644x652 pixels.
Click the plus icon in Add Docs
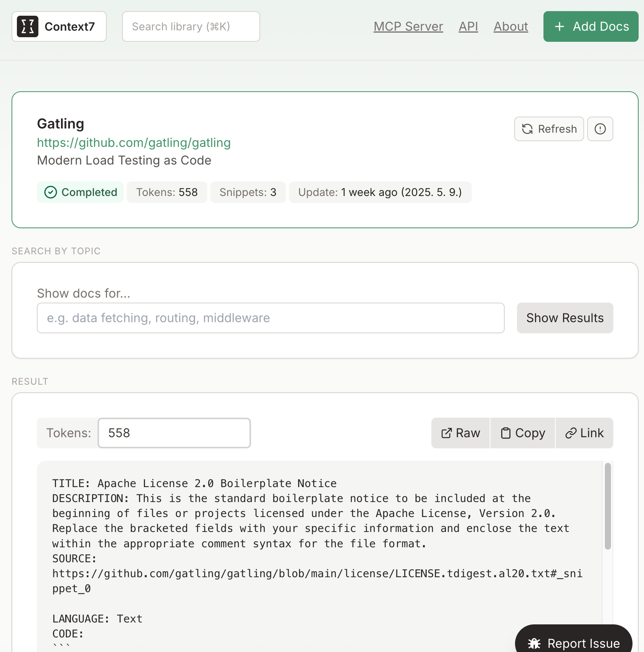coord(560,26)
